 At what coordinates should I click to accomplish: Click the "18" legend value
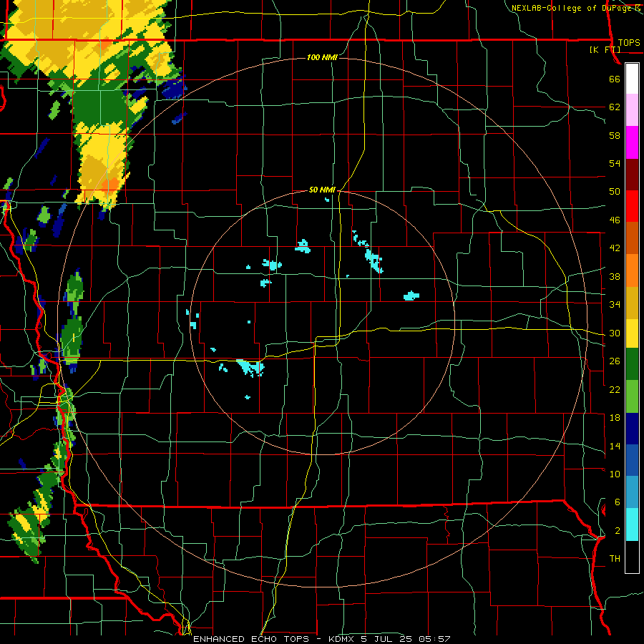(615, 418)
